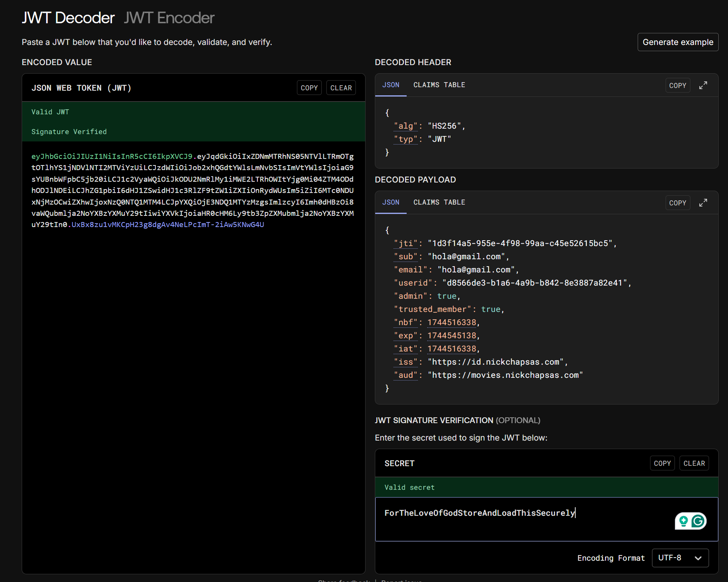
Task: Clear the secret field
Action: 694,463
